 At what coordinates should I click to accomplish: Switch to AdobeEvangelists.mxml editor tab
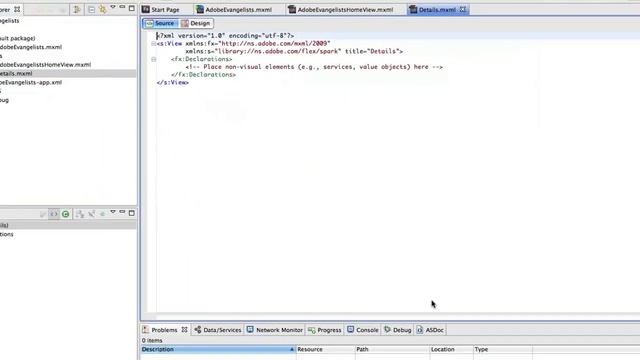(x=234, y=9)
